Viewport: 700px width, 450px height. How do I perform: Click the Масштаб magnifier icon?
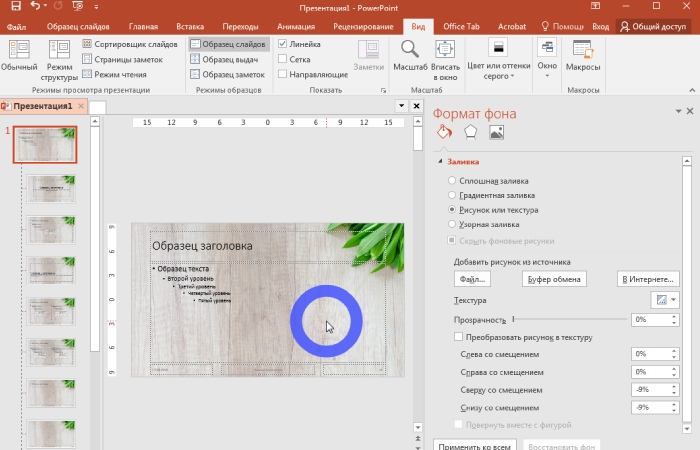[x=410, y=49]
